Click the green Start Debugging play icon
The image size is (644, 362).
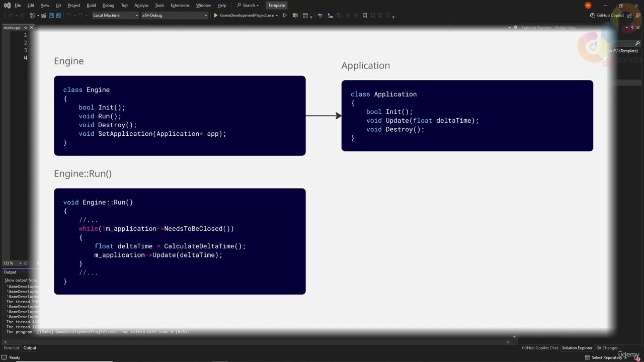click(216, 16)
